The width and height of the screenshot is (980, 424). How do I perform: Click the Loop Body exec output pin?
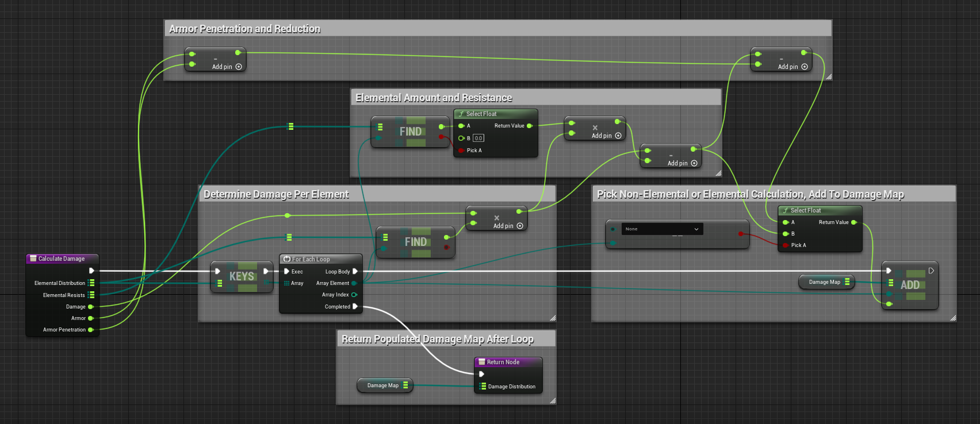355,271
